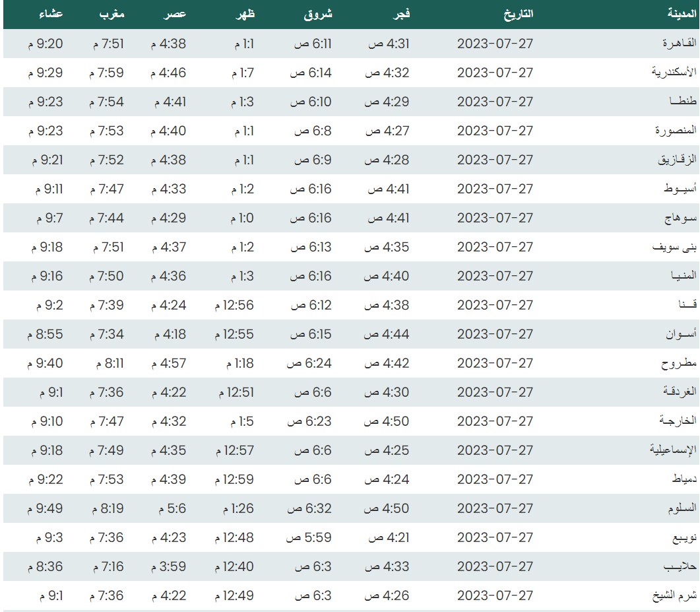Select the فجر column header
Viewport: 700px width, 612px height.
(x=400, y=14)
